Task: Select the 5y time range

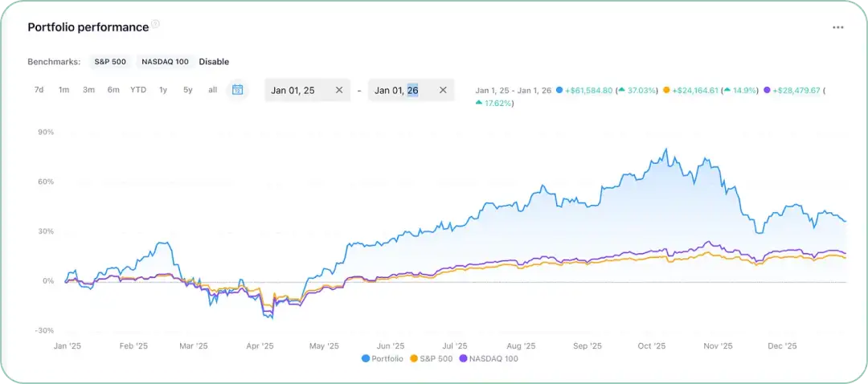Action: coord(187,90)
